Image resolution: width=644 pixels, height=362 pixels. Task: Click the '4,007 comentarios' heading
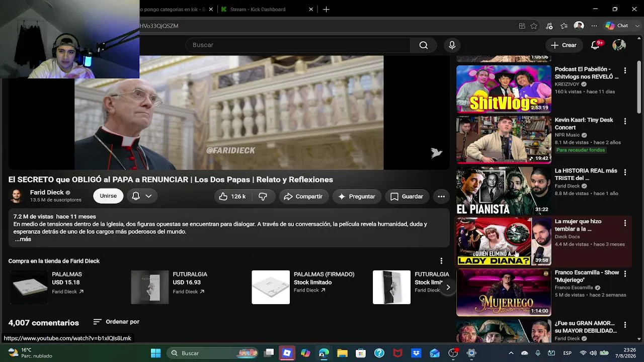(44, 323)
